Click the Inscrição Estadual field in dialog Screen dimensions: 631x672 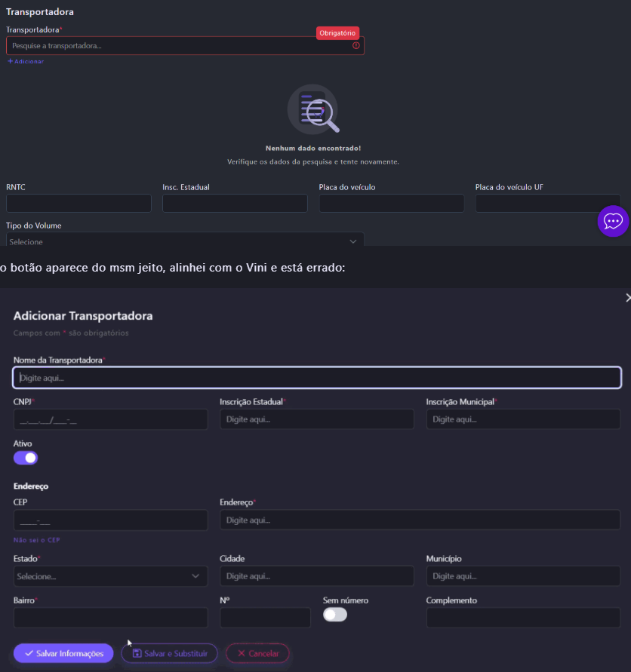click(317, 419)
